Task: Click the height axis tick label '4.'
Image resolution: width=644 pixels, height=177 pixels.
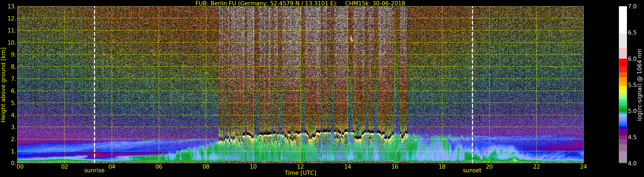Action: click(14, 115)
